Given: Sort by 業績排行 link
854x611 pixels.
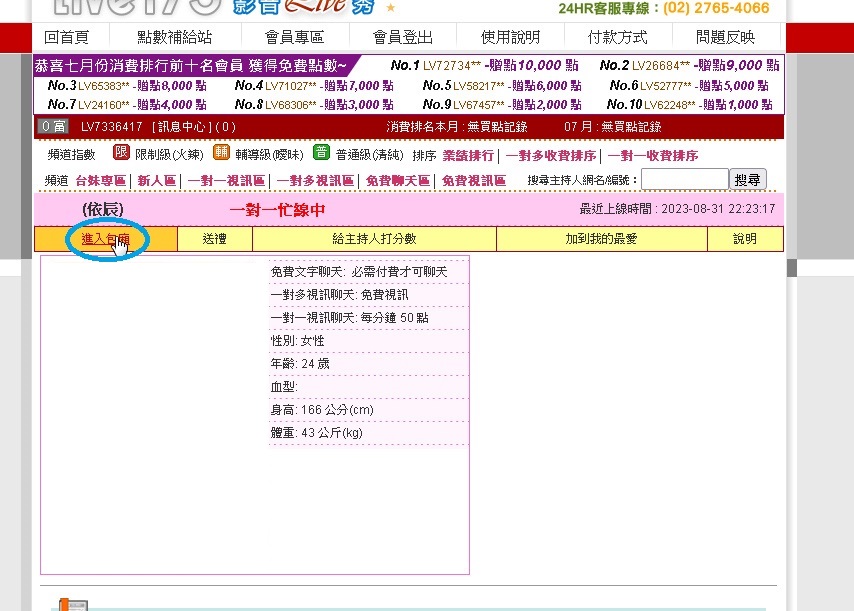Looking at the screenshot, I should (x=468, y=156).
